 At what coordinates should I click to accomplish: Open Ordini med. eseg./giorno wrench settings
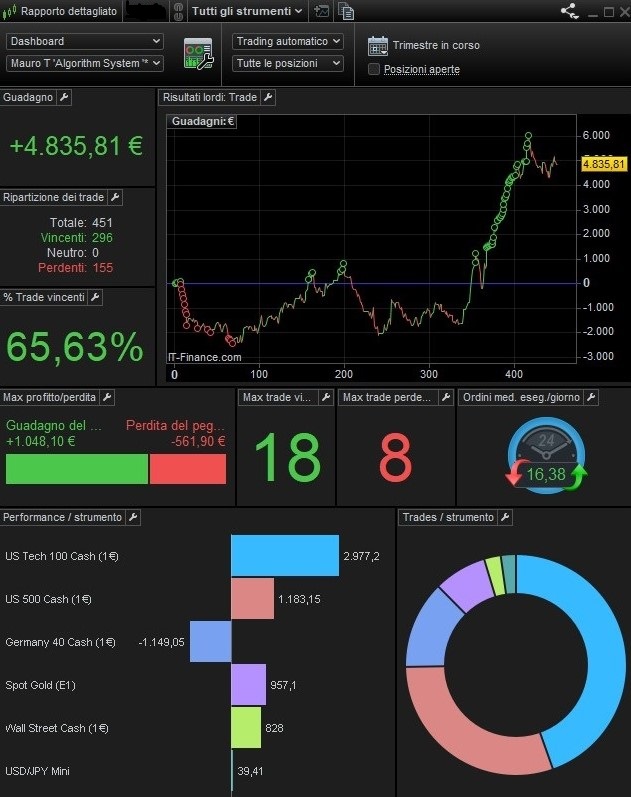[591, 397]
